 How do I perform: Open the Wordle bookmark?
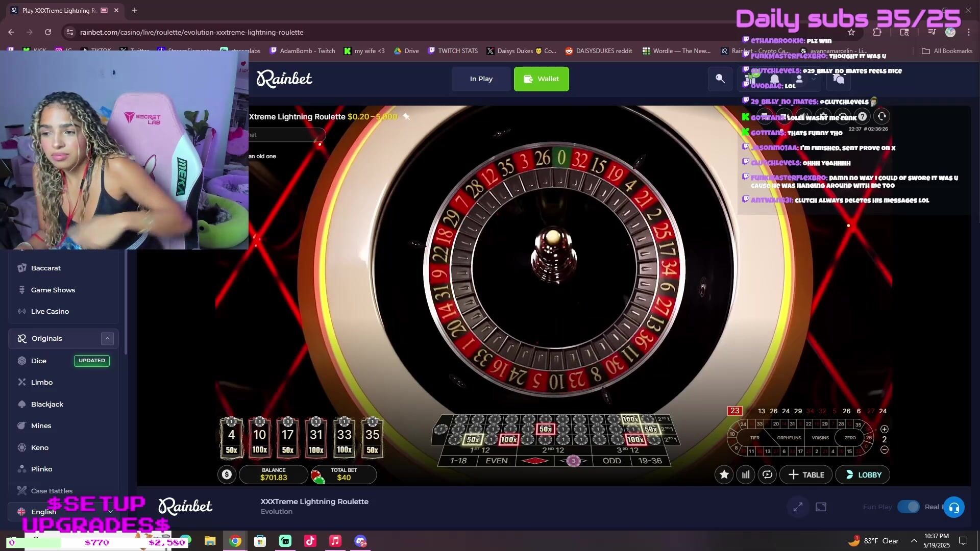(676, 51)
